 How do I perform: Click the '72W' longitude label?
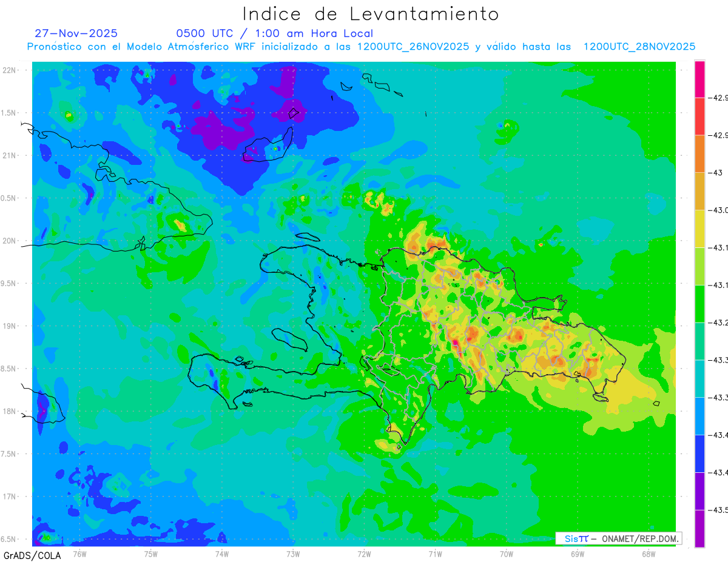pyautogui.click(x=364, y=554)
